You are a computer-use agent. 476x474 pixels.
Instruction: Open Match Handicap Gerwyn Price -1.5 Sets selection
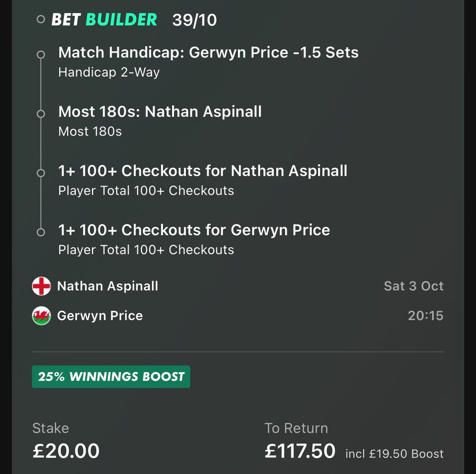pyautogui.click(x=208, y=61)
